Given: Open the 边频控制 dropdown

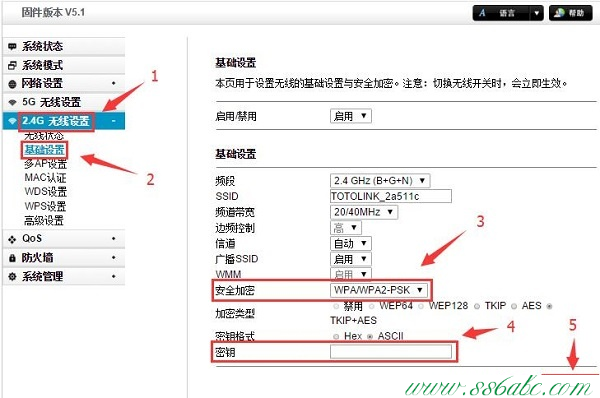Looking at the screenshot, I should click(346, 228).
